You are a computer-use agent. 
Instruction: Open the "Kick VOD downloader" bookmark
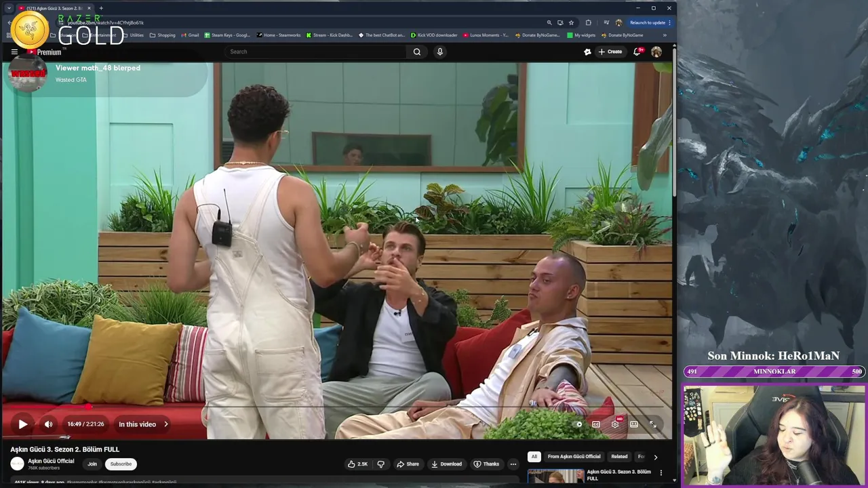coord(434,35)
